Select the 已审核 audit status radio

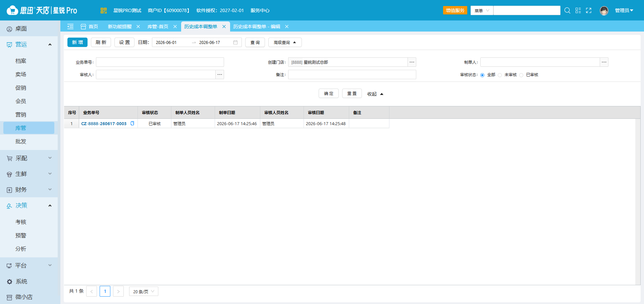coord(521,75)
